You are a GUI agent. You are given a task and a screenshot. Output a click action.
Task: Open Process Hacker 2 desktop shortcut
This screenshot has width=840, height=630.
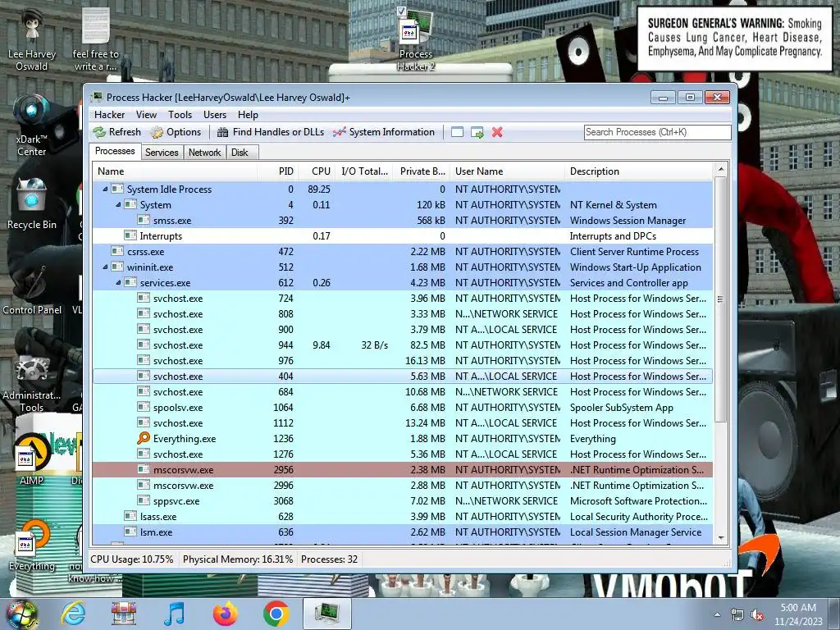(x=416, y=40)
